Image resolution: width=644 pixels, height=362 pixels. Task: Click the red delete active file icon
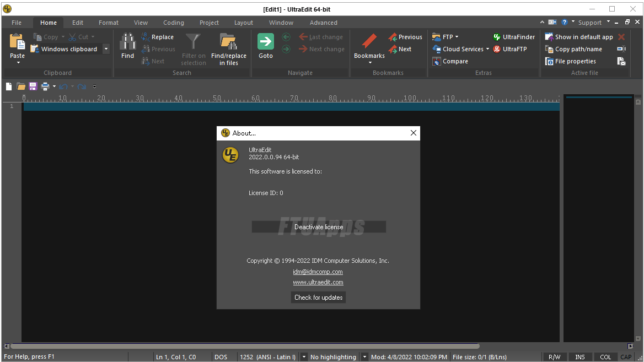pyautogui.click(x=621, y=37)
